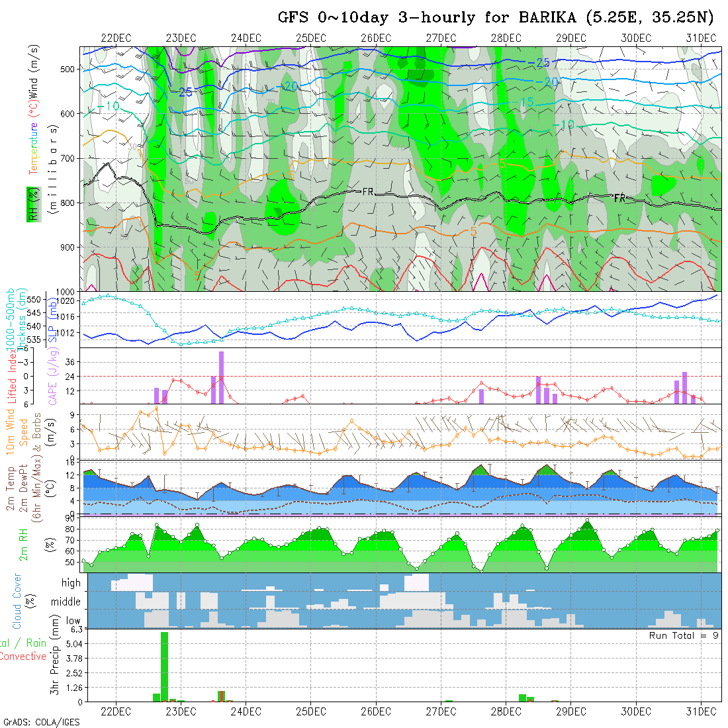Click the 31DEC label on the bottom axis
This screenshot has width=728, height=728.
pos(701,711)
